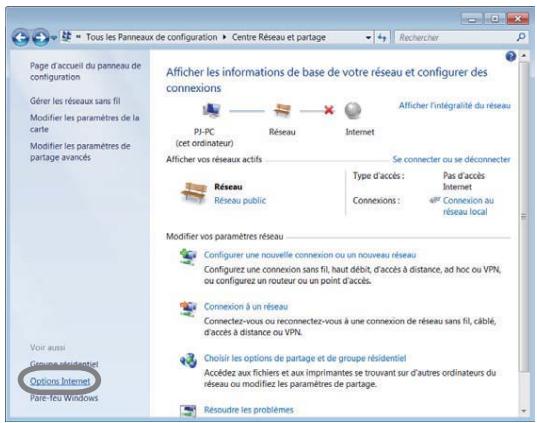Refresh the page with the refresh button
The width and height of the screenshot is (537, 423).
point(382,37)
